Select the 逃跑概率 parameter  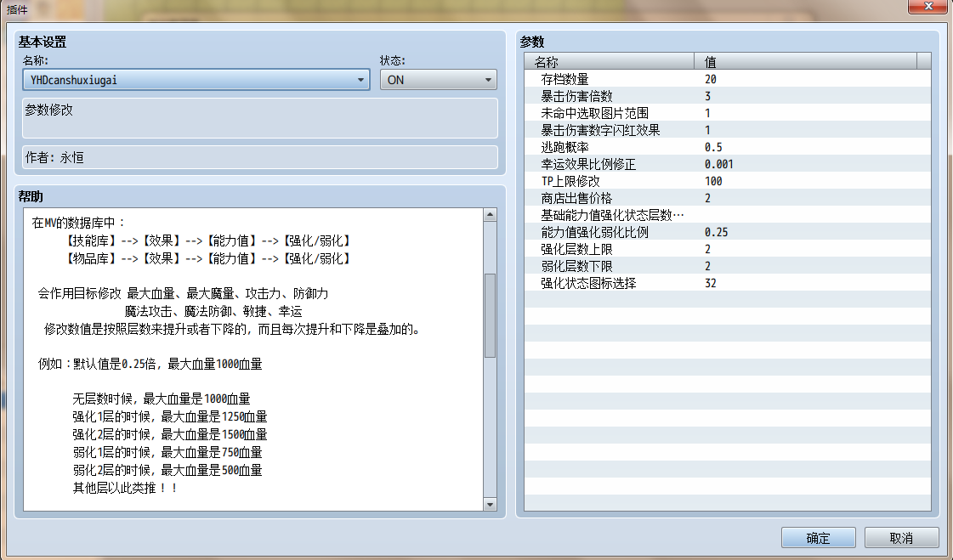[x=595, y=147]
